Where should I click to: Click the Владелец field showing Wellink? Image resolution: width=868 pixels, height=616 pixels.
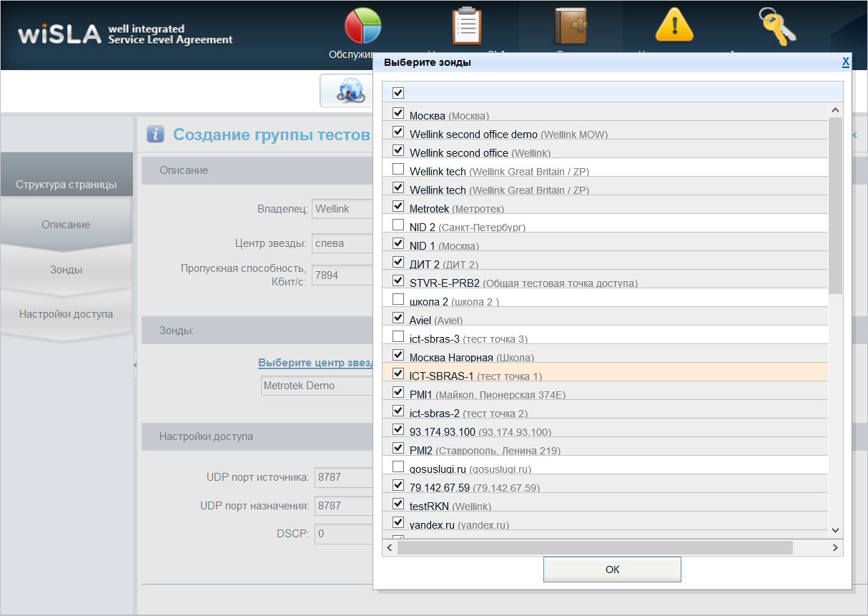point(342,209)
